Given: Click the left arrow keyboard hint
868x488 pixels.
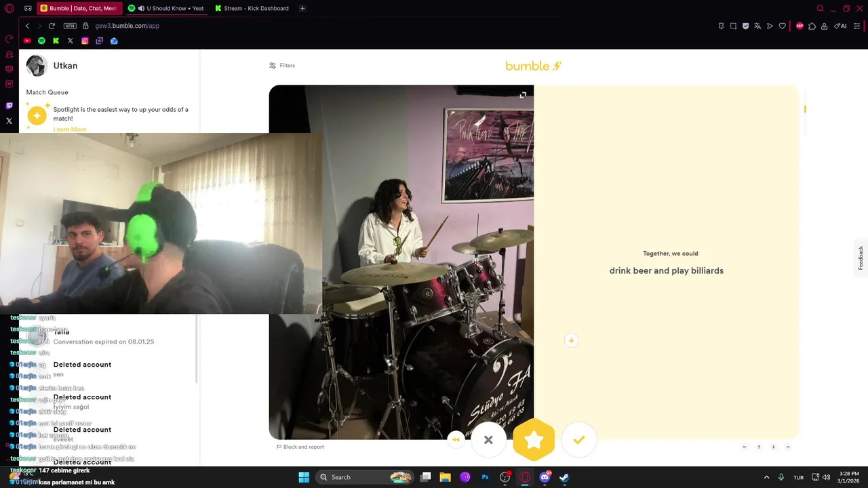Looking at the screenshot, I should [745, 447].
